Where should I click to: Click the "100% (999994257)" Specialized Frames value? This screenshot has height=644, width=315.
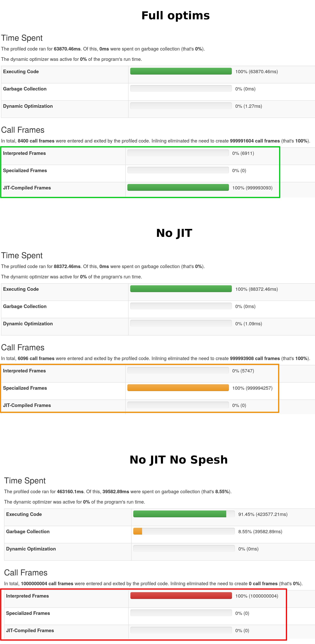(x=252, y=388)
